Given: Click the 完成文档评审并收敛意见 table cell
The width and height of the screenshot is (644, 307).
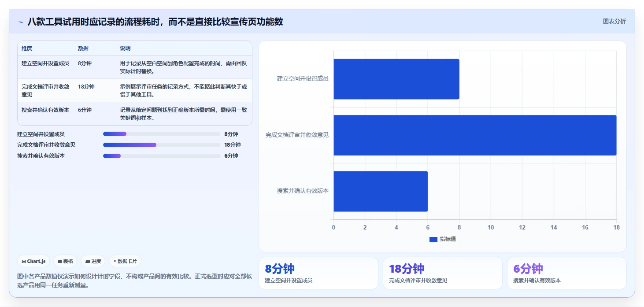Looking at the screenshot, I should coord(45,90).
